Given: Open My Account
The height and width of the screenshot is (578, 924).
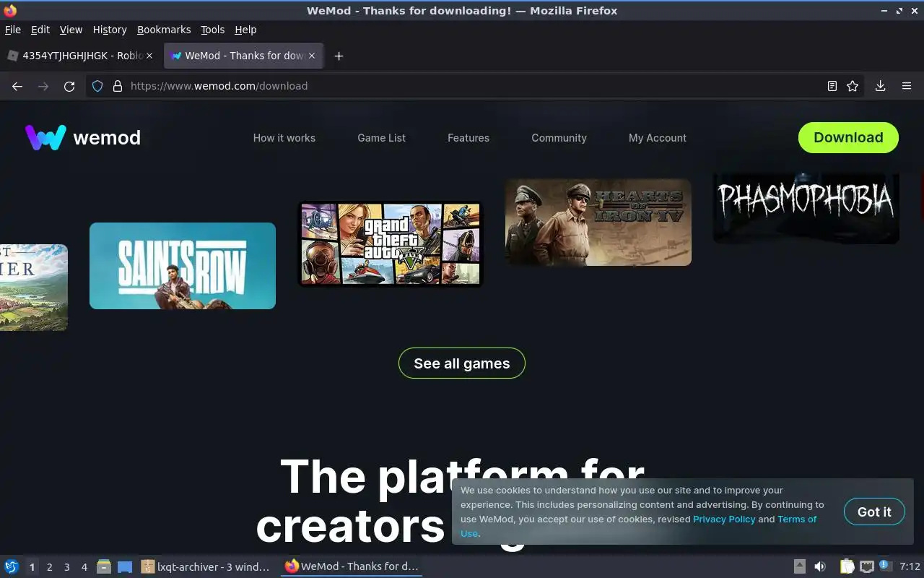Looking at the screenshot, I should (658, 138).
